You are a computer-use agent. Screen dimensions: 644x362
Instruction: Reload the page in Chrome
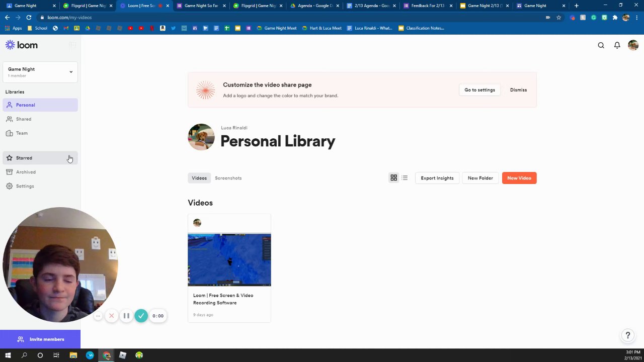tap(29, 18)
